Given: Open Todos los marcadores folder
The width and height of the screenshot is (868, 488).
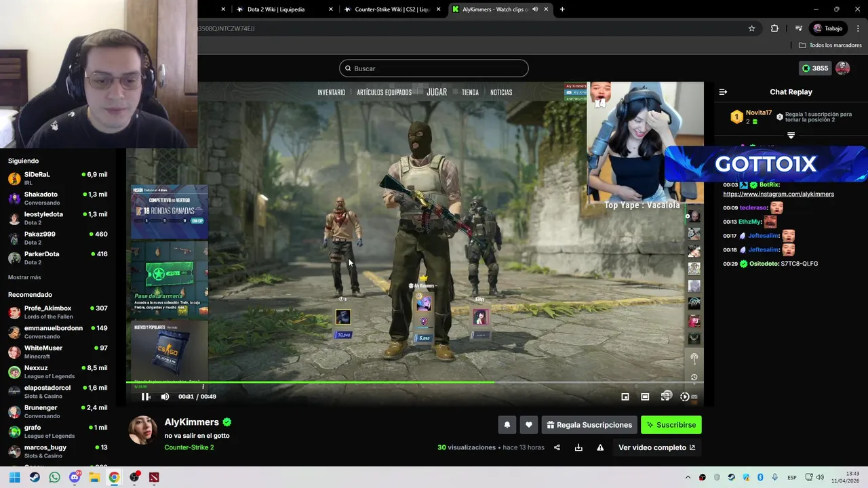Looking at the screenshot, I should 830,45.
